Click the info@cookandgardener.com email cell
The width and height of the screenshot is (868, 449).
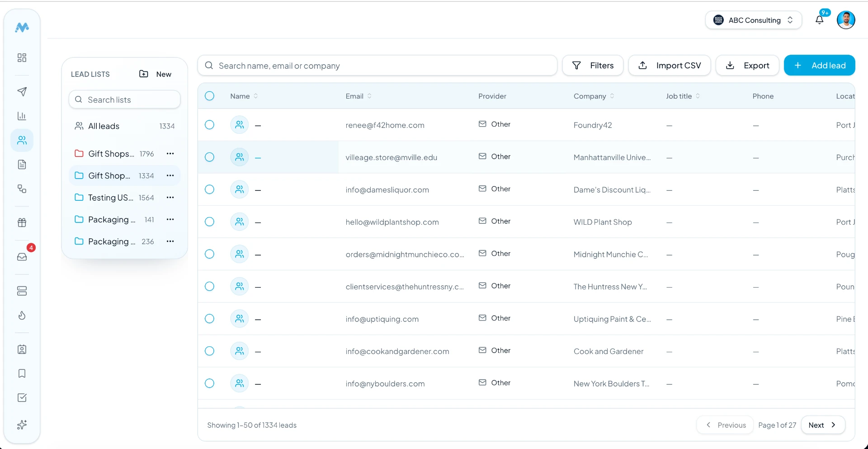coord(397,351)
